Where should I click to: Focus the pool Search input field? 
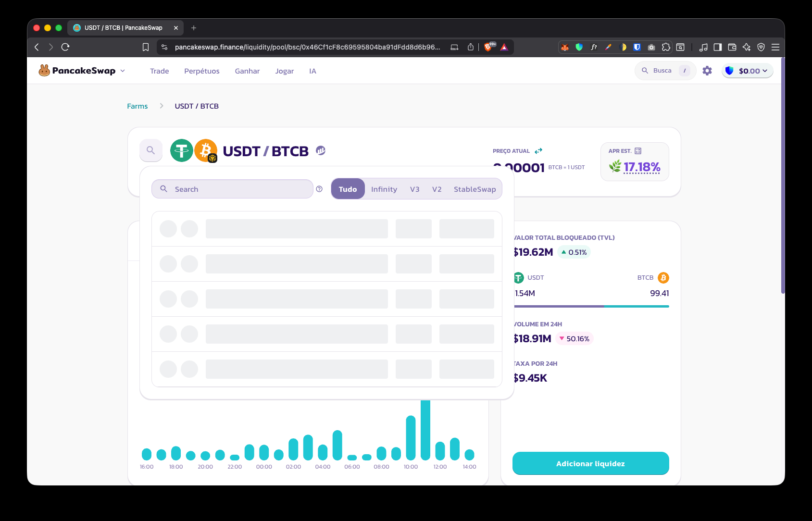pos(232,189)
